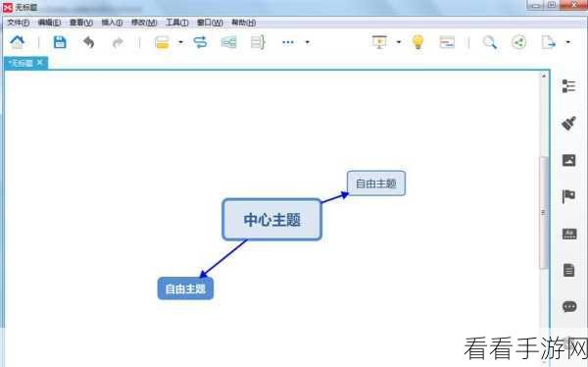Open the themes panel sidebar icon
Viewport: 588px width, 367px height.
pos(569,234)
